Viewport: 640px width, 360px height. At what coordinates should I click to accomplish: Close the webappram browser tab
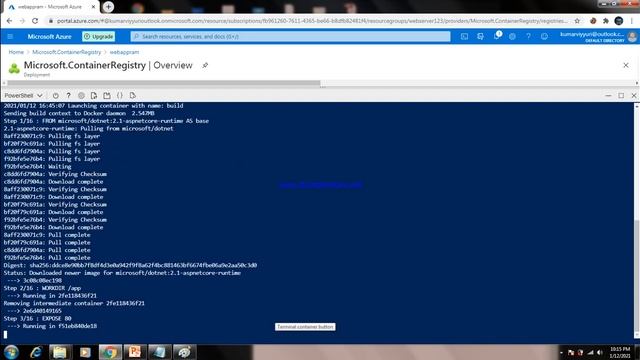pos(93,7)
